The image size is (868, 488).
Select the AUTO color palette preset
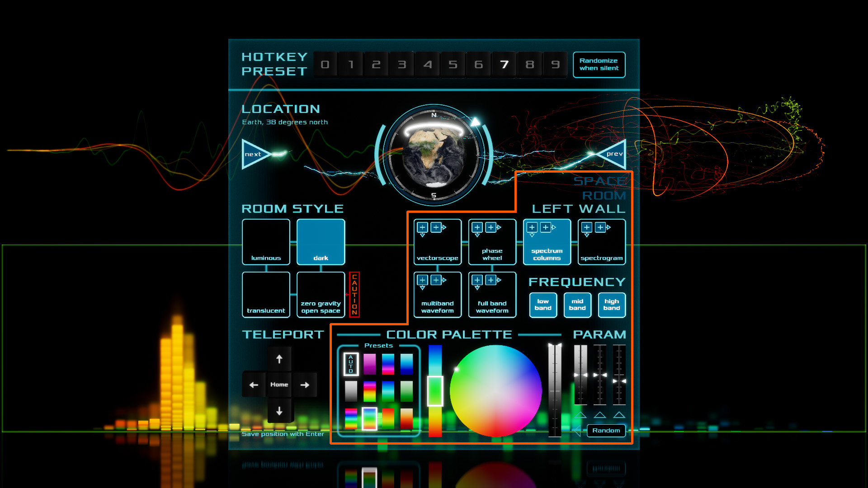pyautogui.click(x=351, y=364)
